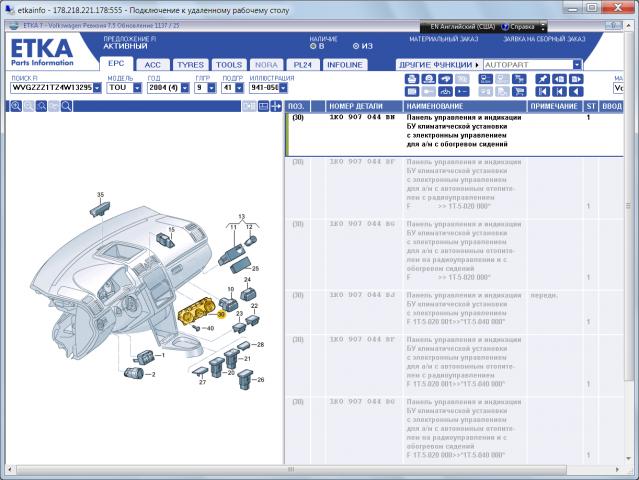Click the ПОЗ. column header
Screen dimensions: 639x480
coord(296,106)
